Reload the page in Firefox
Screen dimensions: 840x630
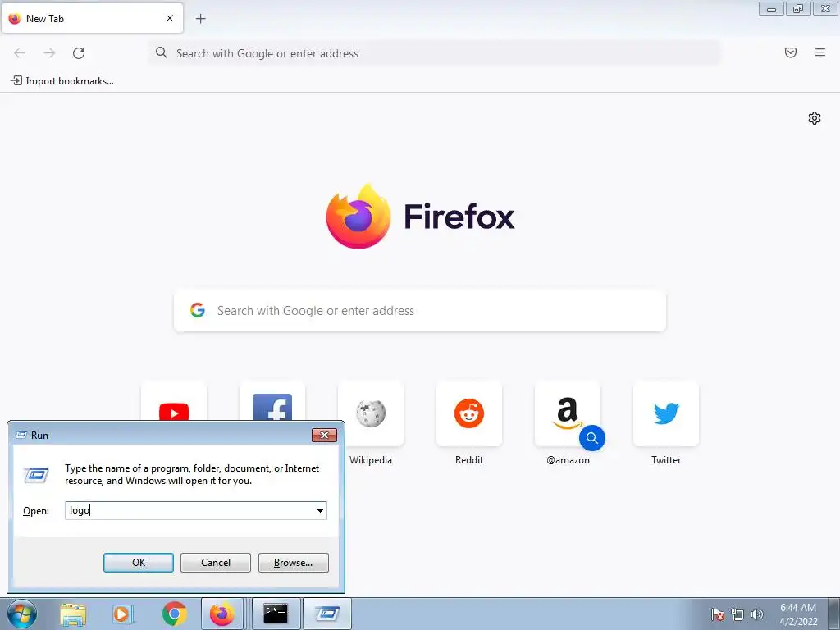pyautogui.click(x=79, y=53)
